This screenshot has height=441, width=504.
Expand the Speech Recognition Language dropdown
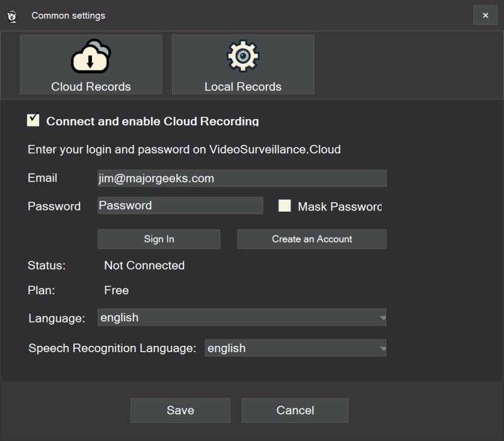[x=295, y=348]
